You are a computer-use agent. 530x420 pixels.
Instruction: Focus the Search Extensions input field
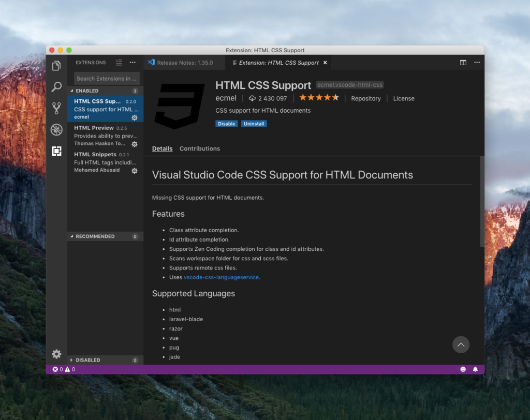[x=107, y=79]
